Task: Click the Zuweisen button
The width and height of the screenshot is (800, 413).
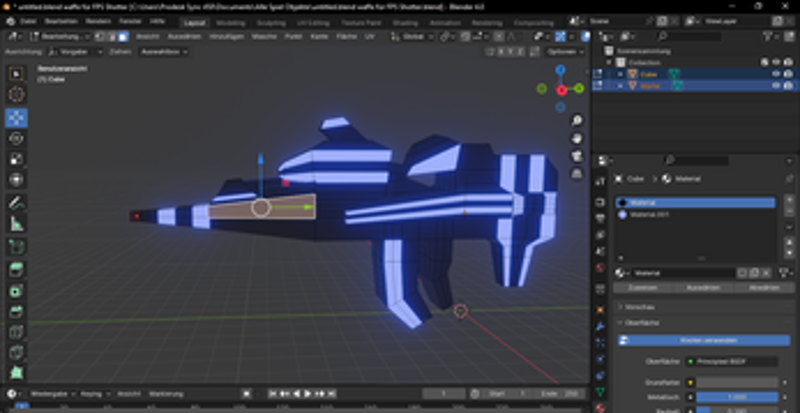Action: [x=642, y=288]
